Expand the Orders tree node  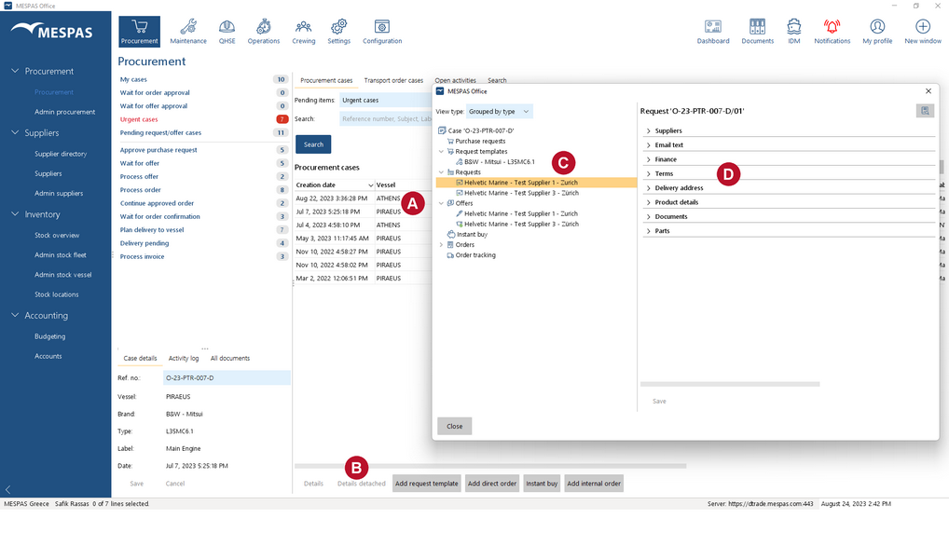[x=441, y=245]
